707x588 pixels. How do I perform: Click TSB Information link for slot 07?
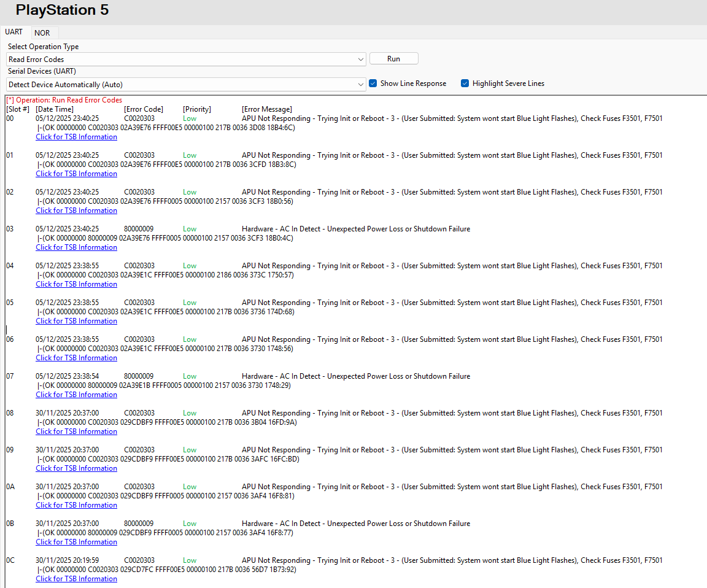[76, 395]
